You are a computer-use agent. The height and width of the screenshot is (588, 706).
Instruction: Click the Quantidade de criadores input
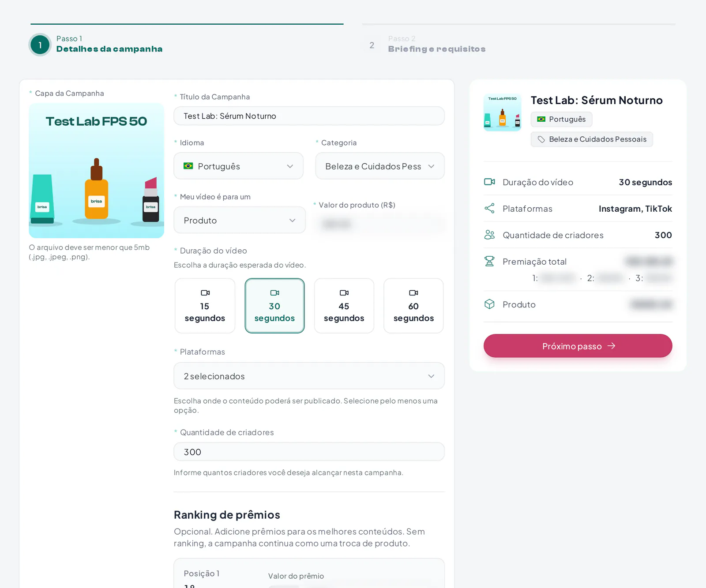pos(309,452)
